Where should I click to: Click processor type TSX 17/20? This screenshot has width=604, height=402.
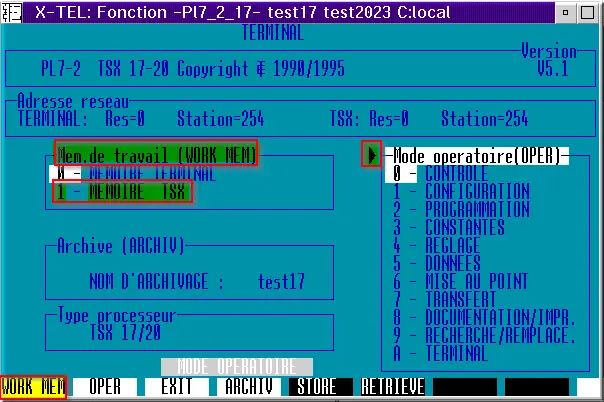125,332
